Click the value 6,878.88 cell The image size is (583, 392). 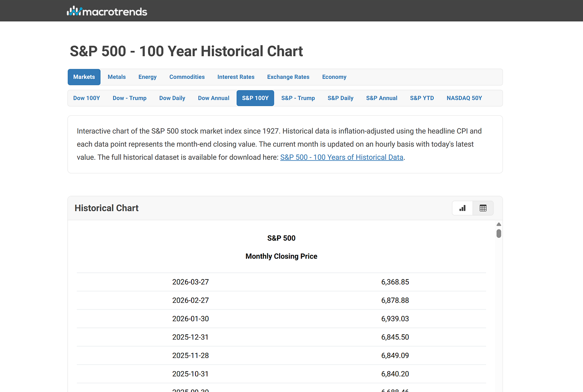coord(395,300)
